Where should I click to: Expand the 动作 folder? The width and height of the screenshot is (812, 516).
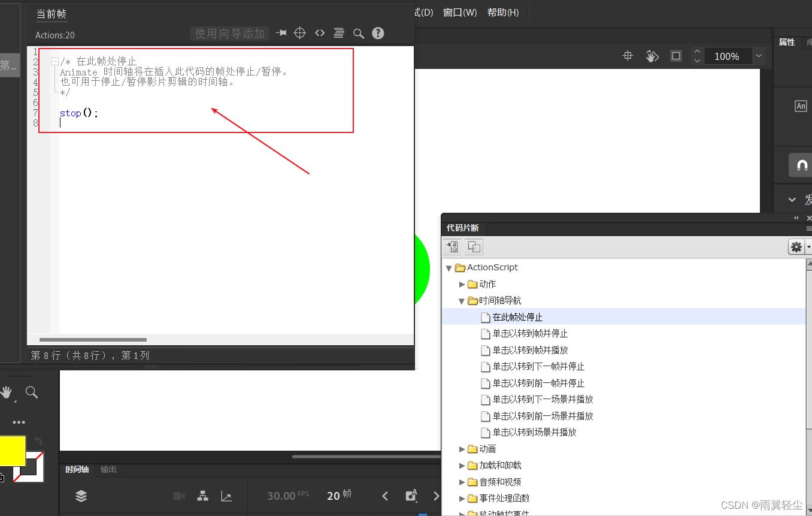[x=462, y=284]
